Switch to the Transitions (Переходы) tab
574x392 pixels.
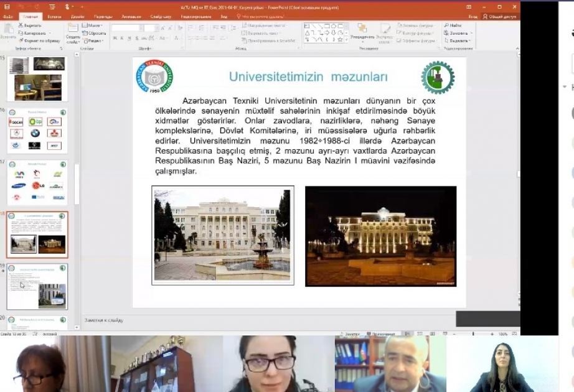pos(103,16)
